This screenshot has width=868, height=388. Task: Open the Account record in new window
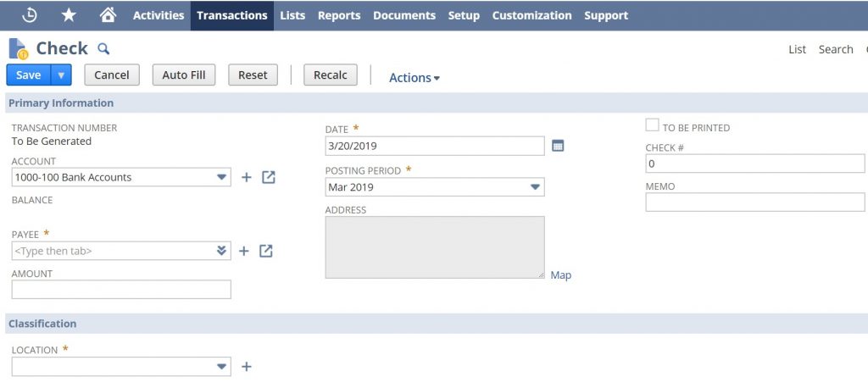pyautogui.click(x=269, y=177)
